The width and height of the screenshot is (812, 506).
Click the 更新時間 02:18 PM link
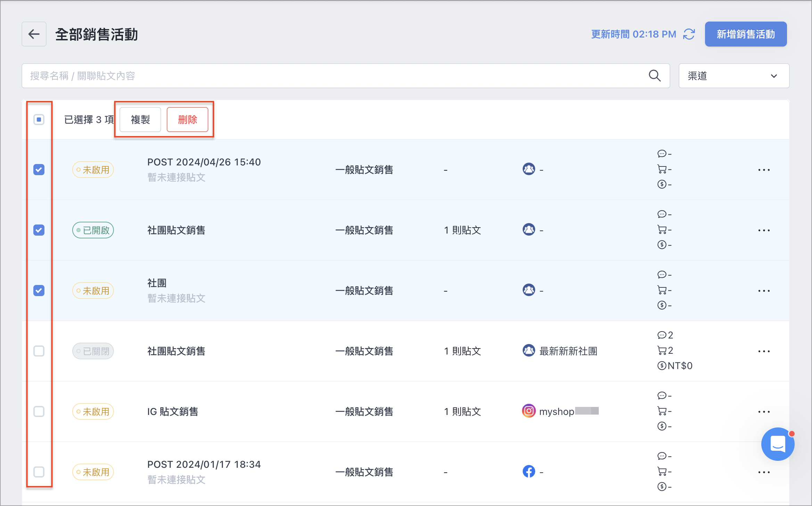[x=633, y=34]
